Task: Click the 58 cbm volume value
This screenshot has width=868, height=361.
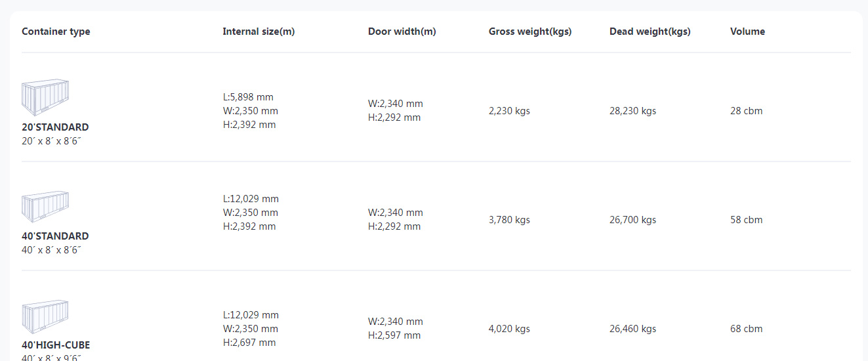Action: coord(747,220)
